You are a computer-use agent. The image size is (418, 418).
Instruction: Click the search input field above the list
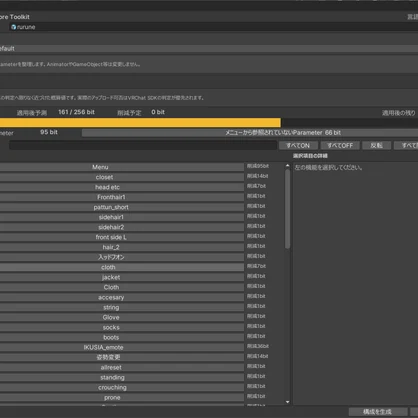click(143, 145)
